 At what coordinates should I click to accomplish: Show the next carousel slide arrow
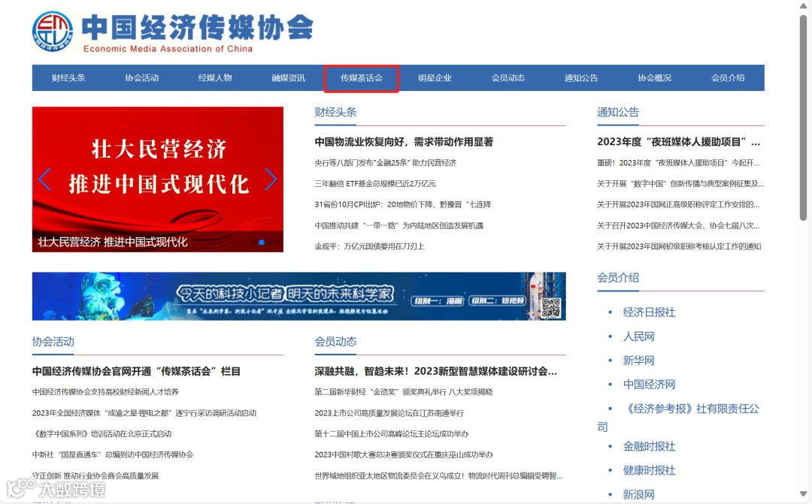(271, 180)
